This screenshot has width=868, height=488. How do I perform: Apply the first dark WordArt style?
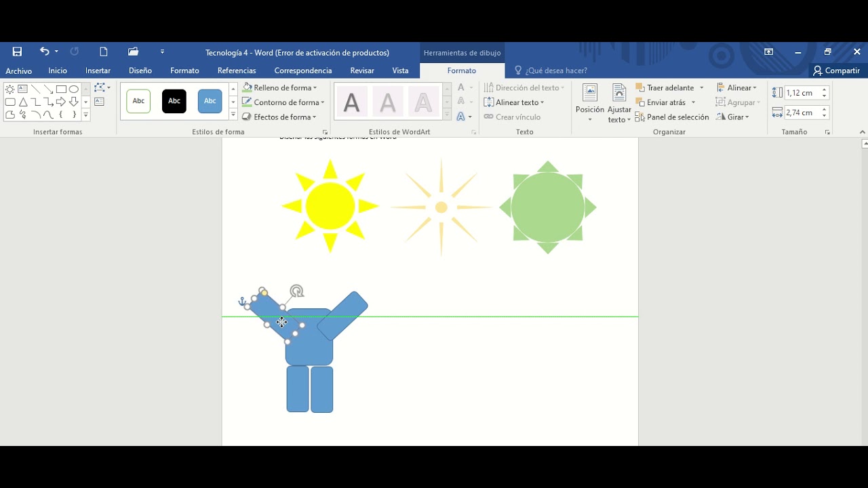(351, 102)
